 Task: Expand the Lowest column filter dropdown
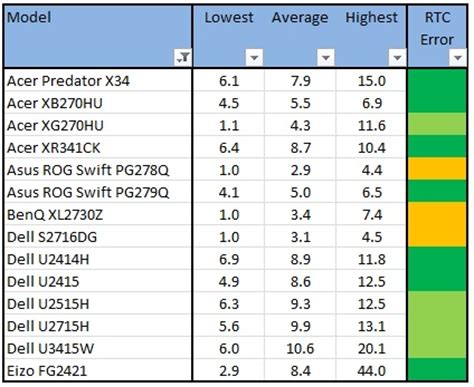(254, 58)
